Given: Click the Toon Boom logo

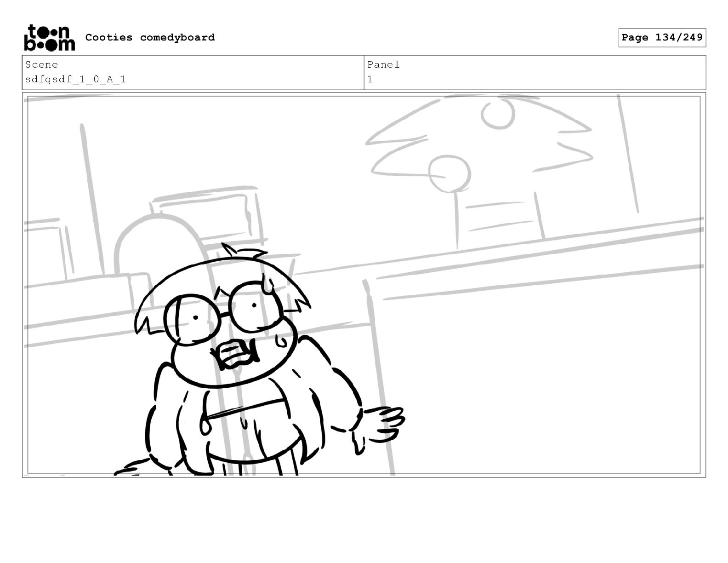Looking at the screenshot, I should [49, 38].
